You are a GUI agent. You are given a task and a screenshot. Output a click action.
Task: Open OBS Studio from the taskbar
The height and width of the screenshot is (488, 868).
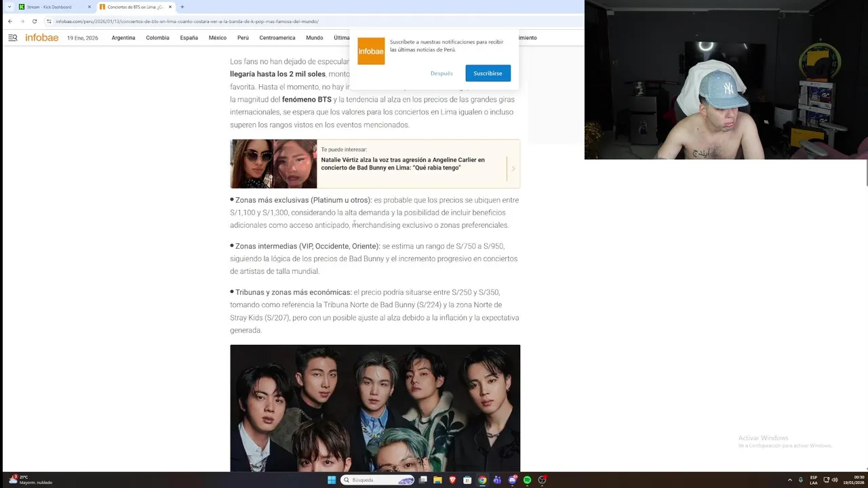(x=542, y=480)
